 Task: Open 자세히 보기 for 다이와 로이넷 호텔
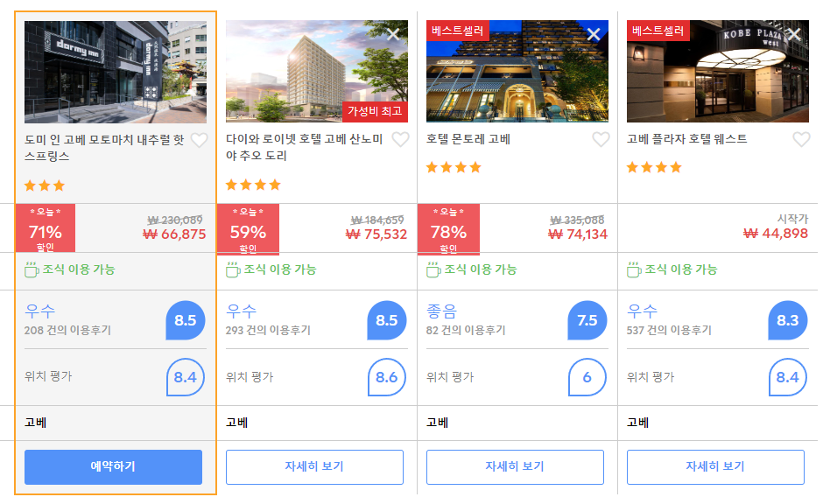coord(314,466)
